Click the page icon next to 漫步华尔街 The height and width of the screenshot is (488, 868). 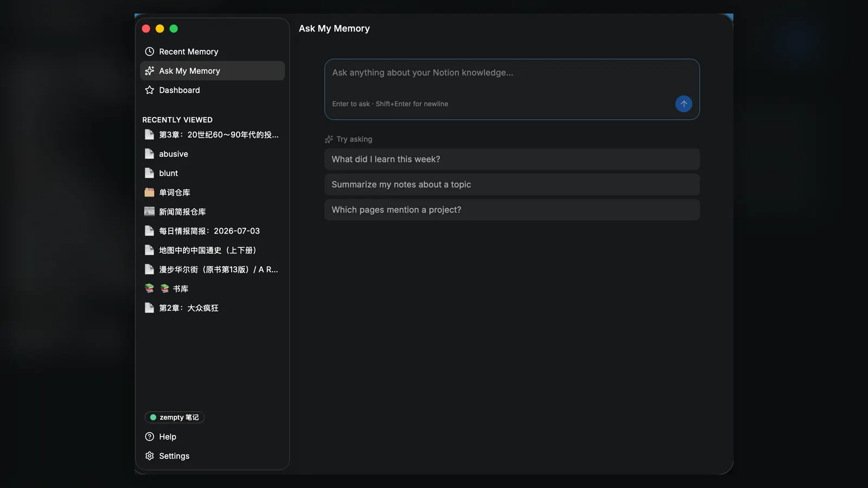pyautogui.click(x=149, y=269)
